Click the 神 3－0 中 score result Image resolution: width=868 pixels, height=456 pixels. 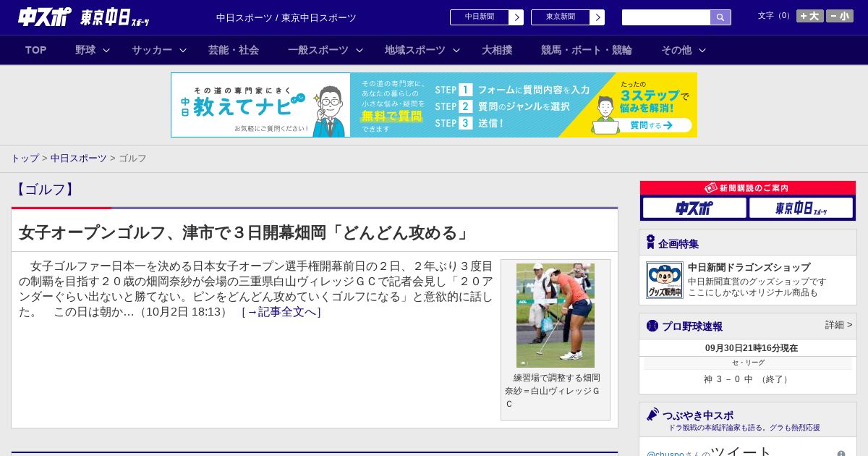tap(748, 379)
